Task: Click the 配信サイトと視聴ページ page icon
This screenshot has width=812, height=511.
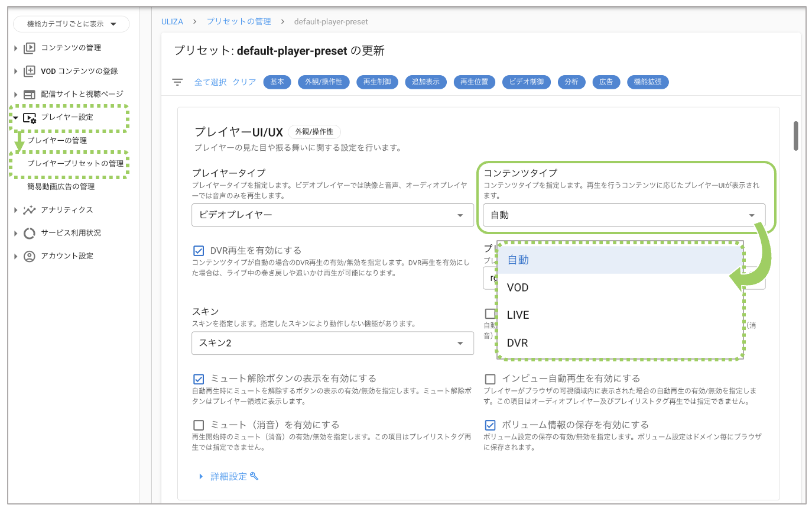Action: point(30,94)
